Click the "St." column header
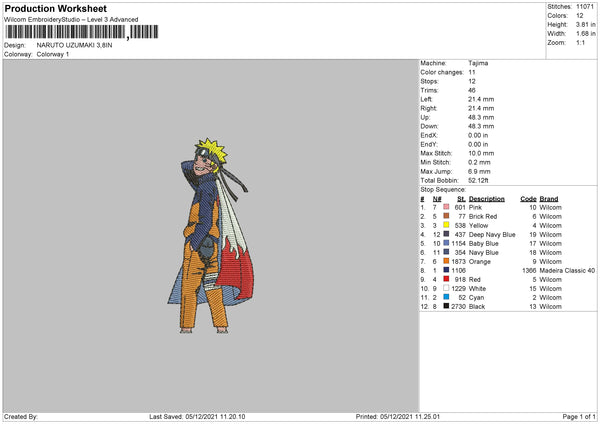The image size is (600, 424). point(461,199)
